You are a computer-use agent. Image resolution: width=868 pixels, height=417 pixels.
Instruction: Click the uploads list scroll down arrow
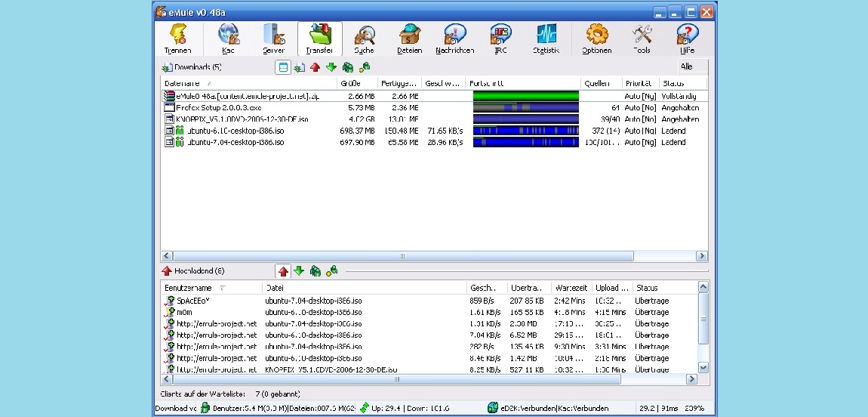[x=703, y=367]
